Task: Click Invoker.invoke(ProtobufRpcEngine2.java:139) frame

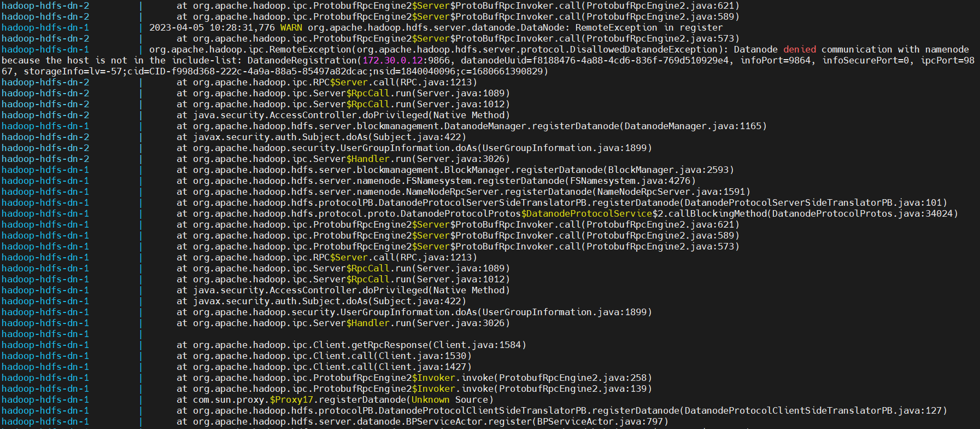Action: (414, 389)
